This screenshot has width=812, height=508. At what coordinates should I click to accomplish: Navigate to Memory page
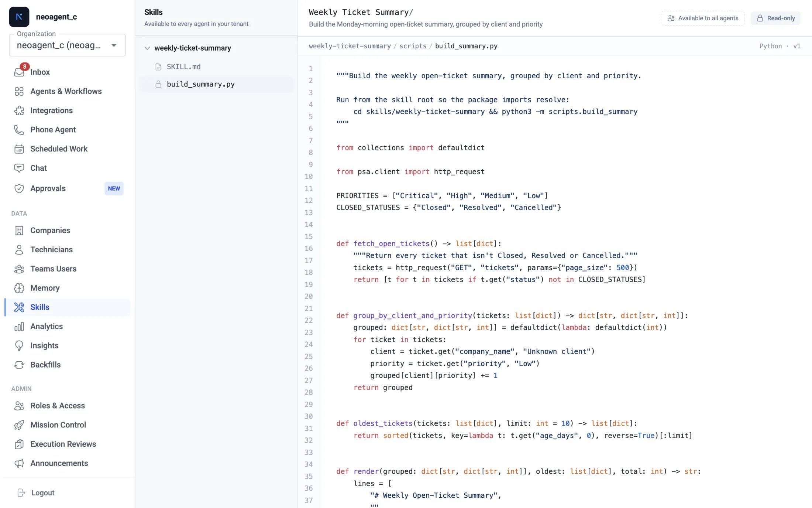tap(67, 288)
